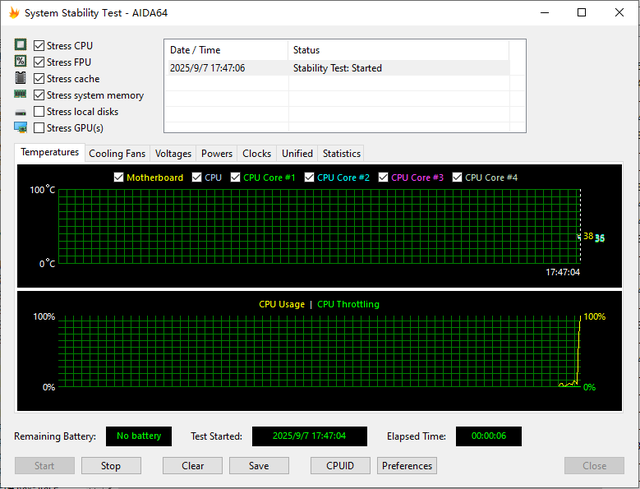640x489 pixels.
Task: Minimize the System Stability Test window
Action: 544,13
